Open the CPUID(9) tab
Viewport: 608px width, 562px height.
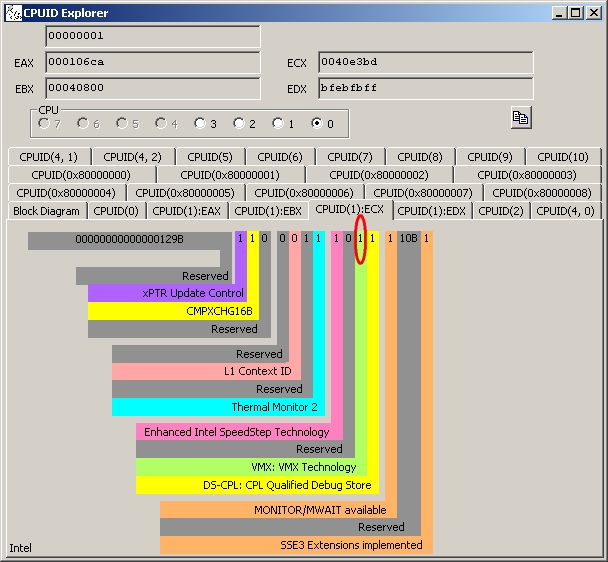(x=490, y=157)
